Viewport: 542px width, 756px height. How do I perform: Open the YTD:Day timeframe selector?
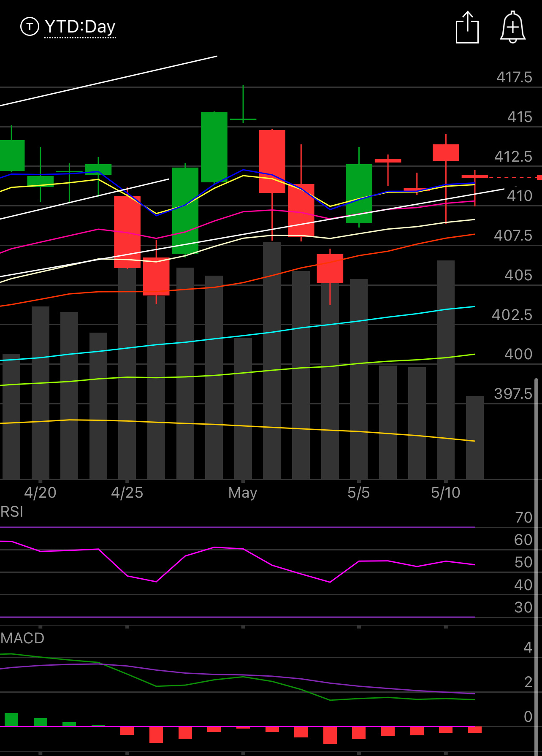[x=80, y=27]
